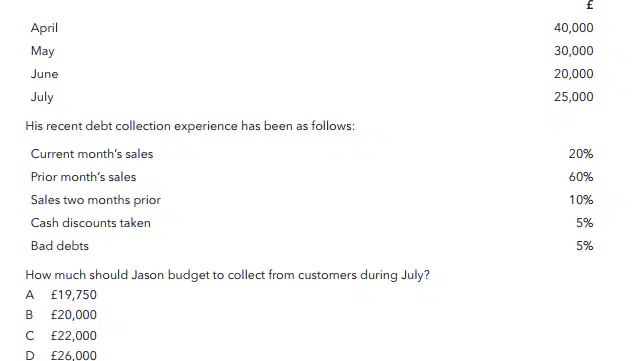This screenshot has height=361, width=635.
Task: Click the 10% collection percentage
Action: click(581, 200)
